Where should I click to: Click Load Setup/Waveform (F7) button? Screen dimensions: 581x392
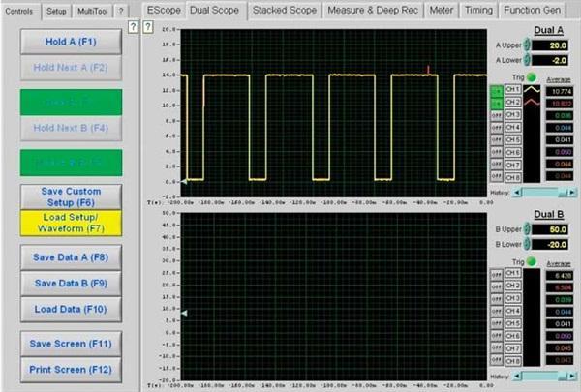(x=69, y=224)
